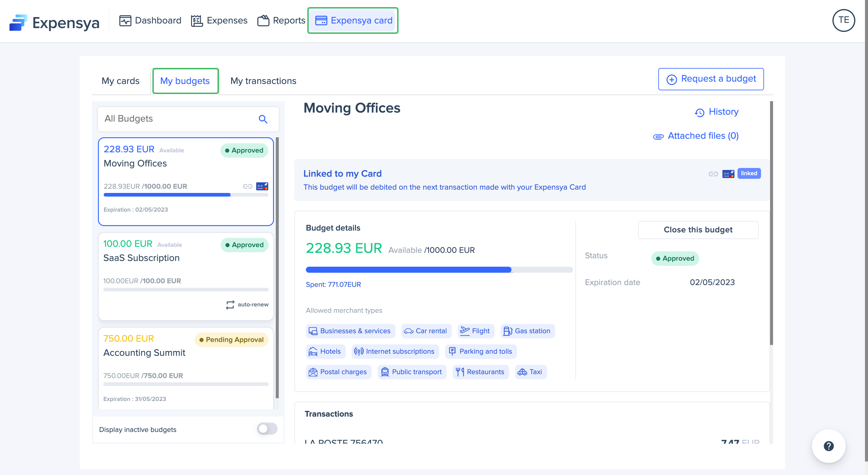The height and width of the screenshot is (475, 868).
Task: Click the budget details progress bar
Action: point(439,269)
